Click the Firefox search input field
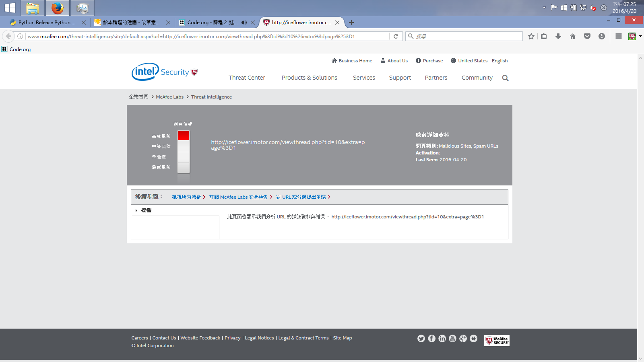The width and height of the screenshot is (644, 362). click(467, 36)
